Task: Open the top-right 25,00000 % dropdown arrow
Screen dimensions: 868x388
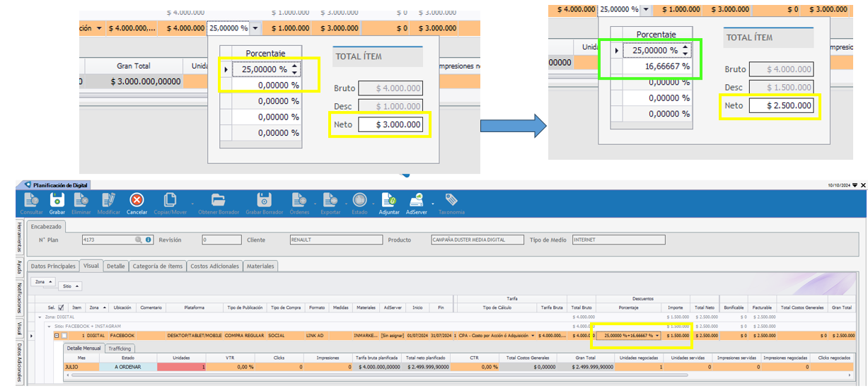Action: 645,9
